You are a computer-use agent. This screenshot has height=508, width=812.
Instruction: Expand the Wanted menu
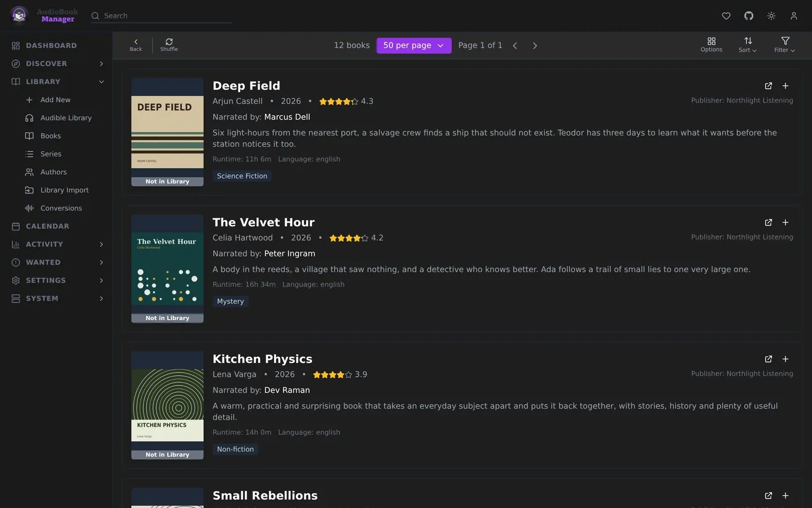56,262
